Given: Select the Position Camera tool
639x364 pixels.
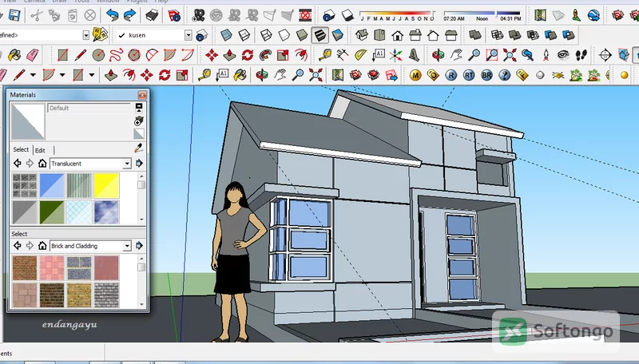Looking at the screenshot, I should [546, 54].
